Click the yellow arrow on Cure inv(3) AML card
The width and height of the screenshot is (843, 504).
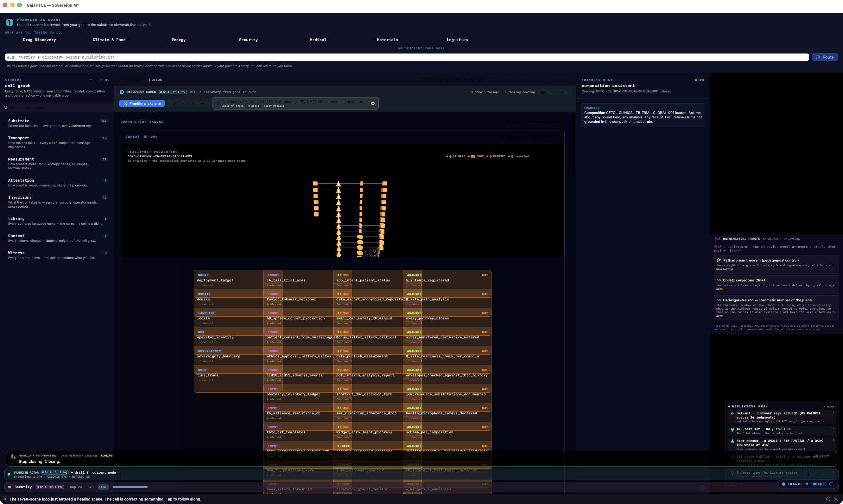373,104
